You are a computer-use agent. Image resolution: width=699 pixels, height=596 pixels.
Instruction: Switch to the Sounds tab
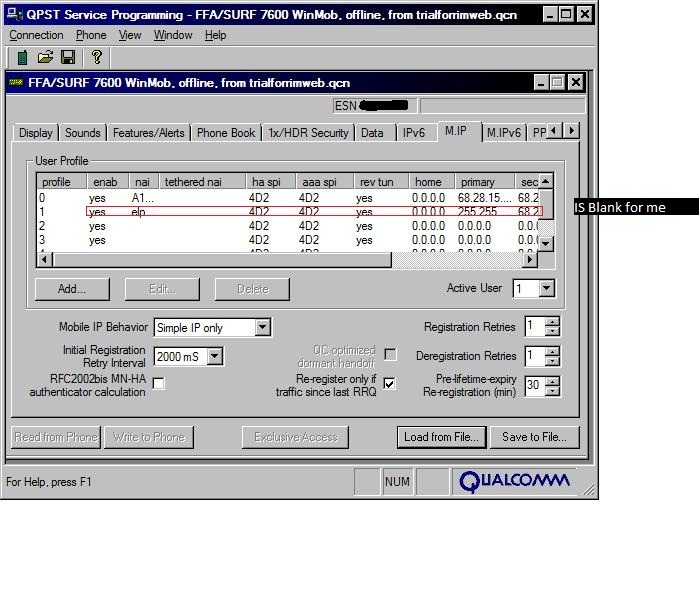click(82, 133)
